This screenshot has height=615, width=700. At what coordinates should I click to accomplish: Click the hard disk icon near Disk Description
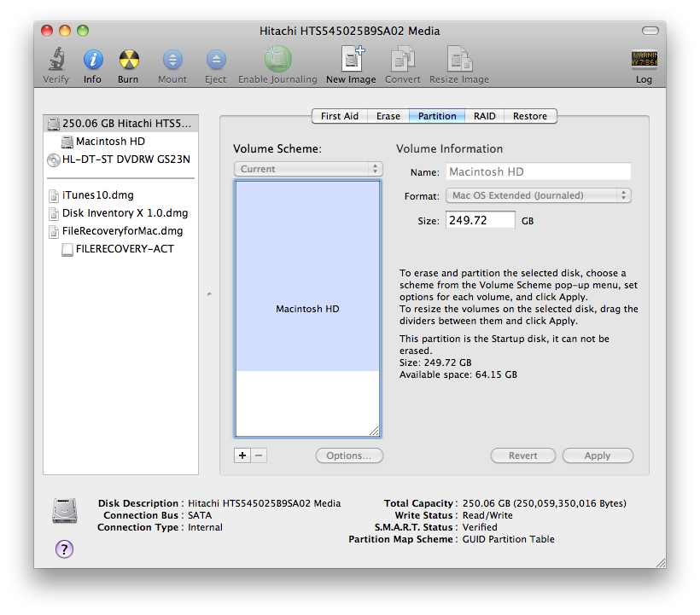[65, 510]
